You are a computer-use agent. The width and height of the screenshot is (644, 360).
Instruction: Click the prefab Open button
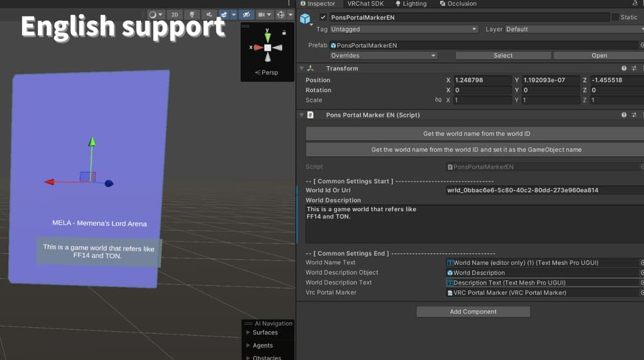599,55
